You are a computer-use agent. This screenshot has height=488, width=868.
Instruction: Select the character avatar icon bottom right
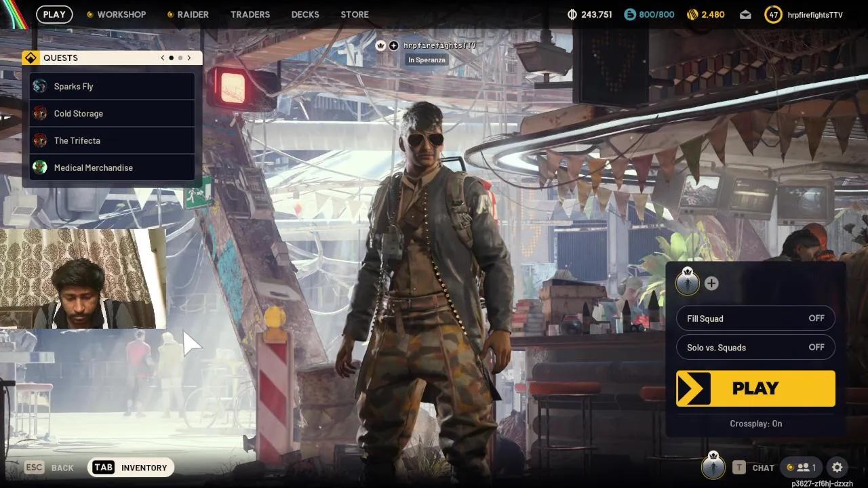tap(713, 467)
